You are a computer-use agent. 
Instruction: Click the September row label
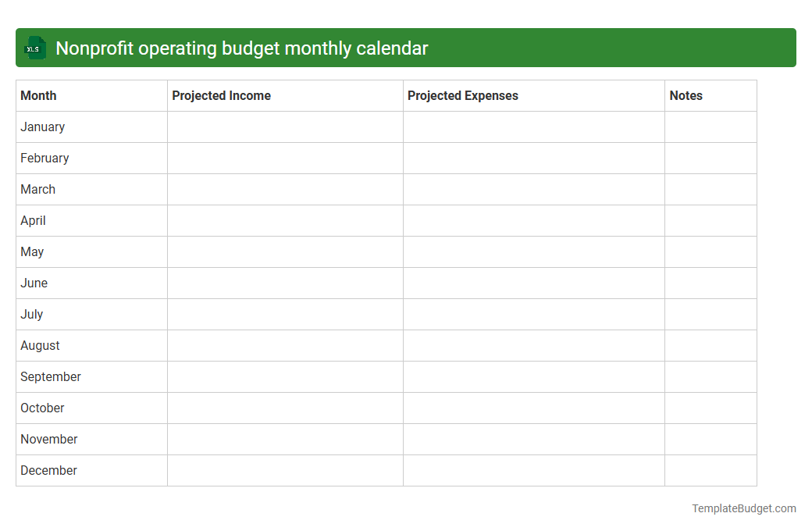tap(50, 376)
